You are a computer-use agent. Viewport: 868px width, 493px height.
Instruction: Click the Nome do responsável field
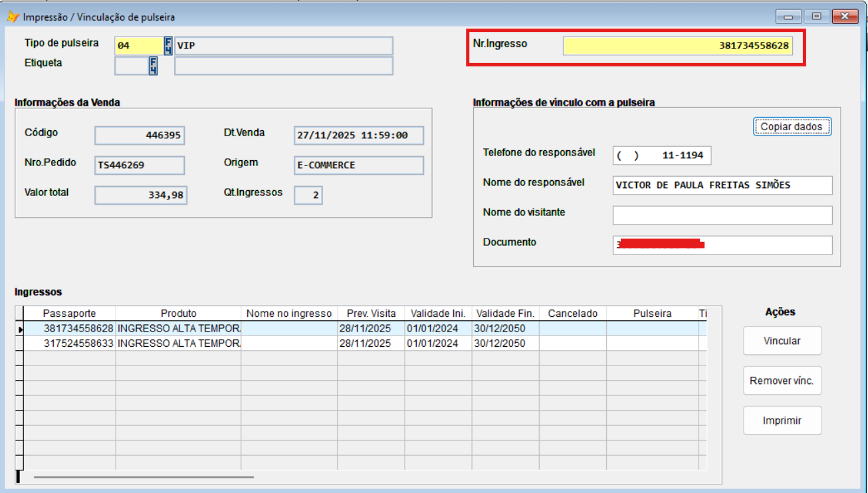click(722, 185)
